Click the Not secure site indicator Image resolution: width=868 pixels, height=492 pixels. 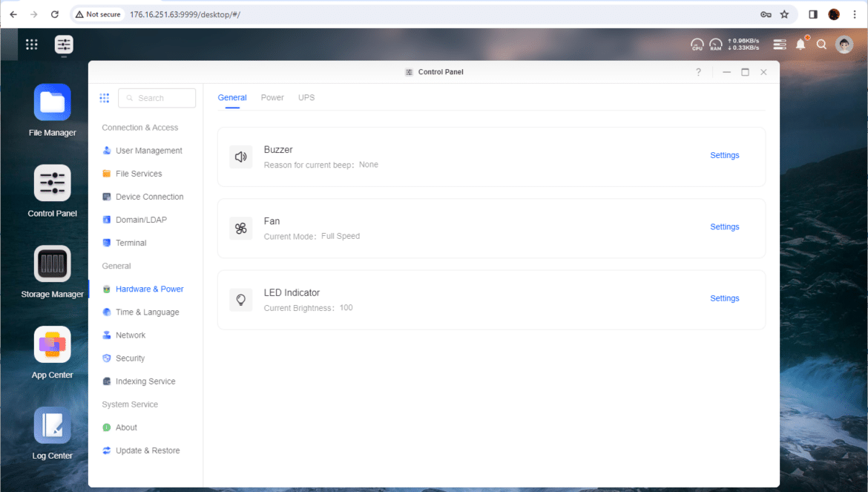click(98, 14)
